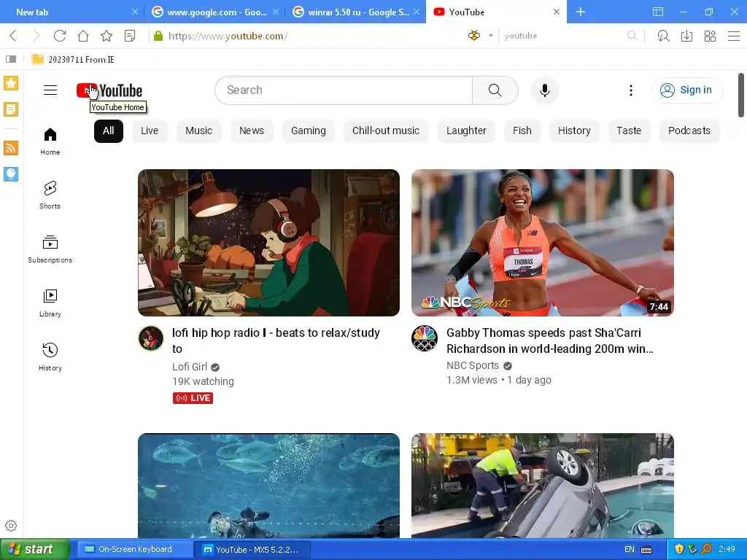Viewport: 747px width, 560px height.
Task: Open reader mode icon in toolbar
Action: (130, 36)
